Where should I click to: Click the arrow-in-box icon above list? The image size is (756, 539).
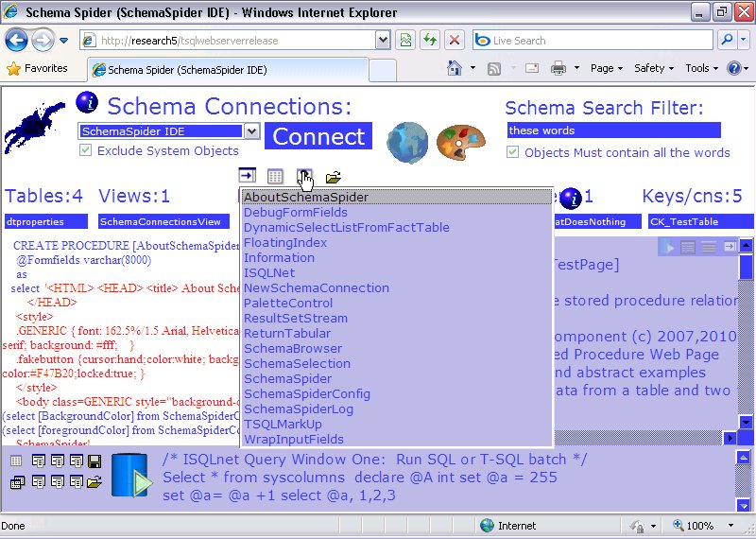click(248, 176)
